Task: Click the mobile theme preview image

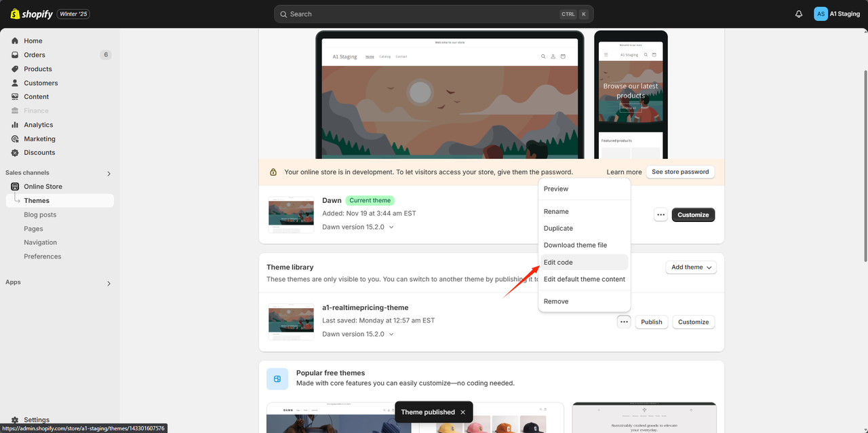Action: coord(631,95)
